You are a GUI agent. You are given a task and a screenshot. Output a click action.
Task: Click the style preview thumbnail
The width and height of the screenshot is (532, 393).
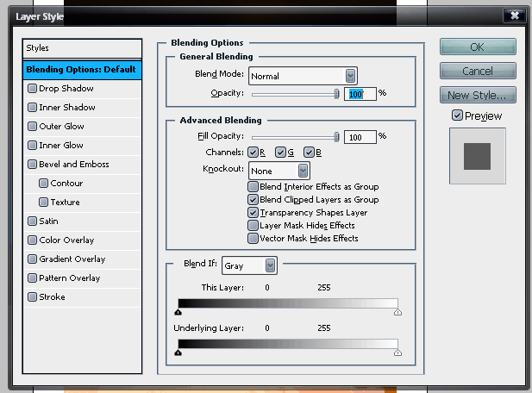click(x=477, y=156)
